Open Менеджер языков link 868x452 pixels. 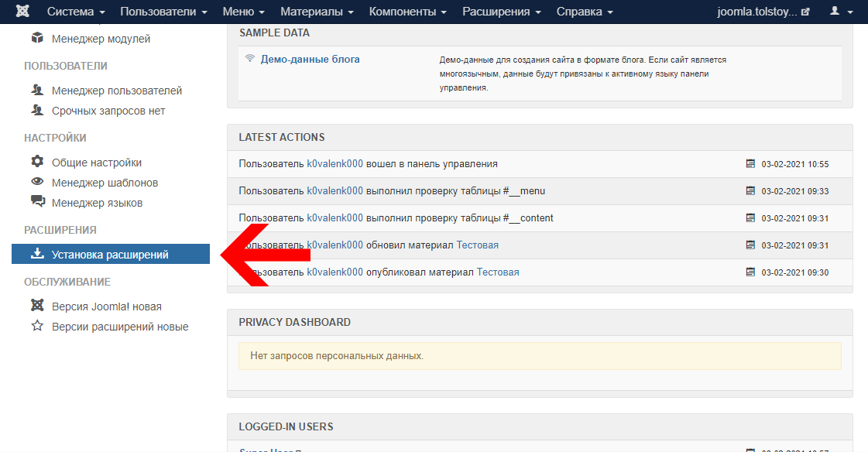(x=97, y=203)
